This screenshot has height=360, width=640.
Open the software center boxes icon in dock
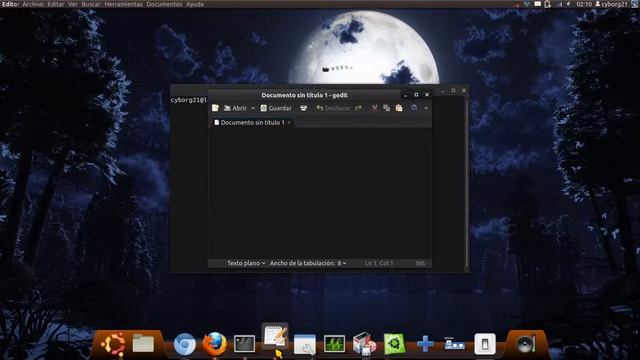(x=364, y=343)
